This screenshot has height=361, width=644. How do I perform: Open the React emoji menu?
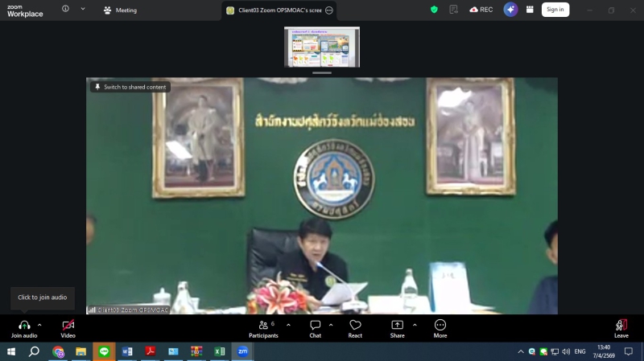355,325
